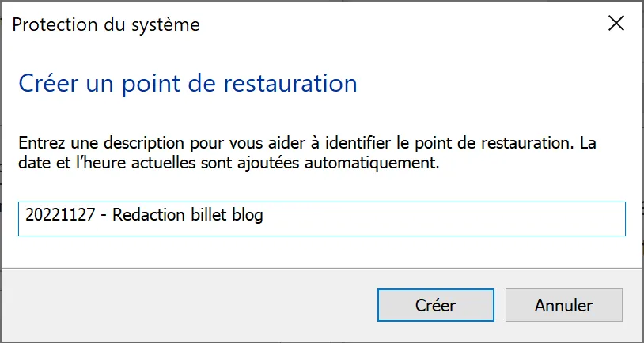
Task: Click empty space inside the description field
Action: pyautogui.click(x=444, y=219)
